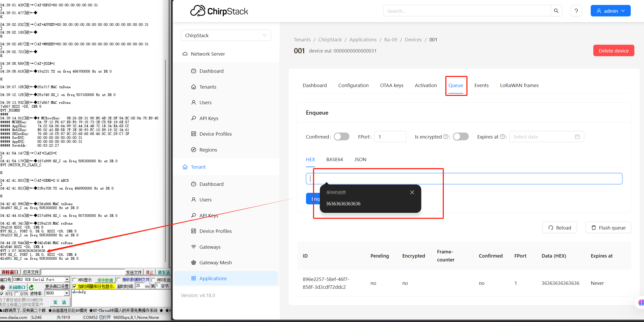
Task: Toggle the Confirmed switch
Action: pyautogui.click(x=342, y=137)
